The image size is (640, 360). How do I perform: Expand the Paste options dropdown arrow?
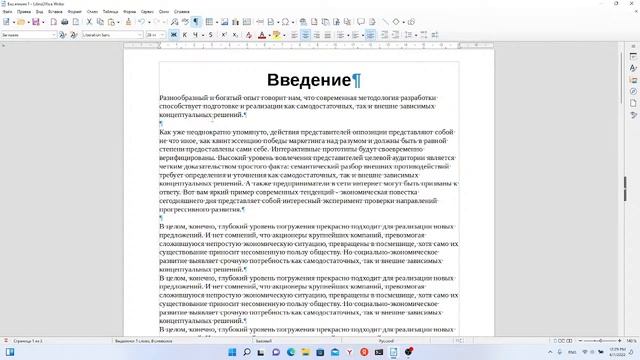pos(118,22)
